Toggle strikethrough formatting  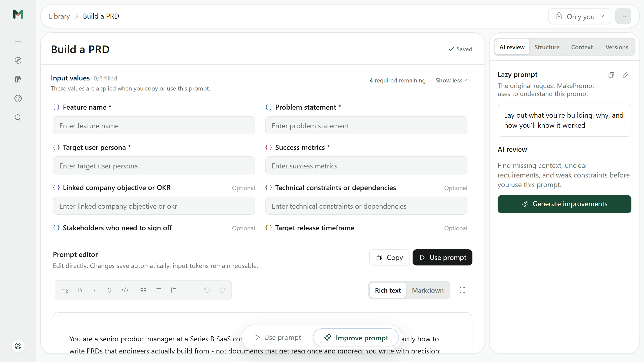[x=110, y=290]
